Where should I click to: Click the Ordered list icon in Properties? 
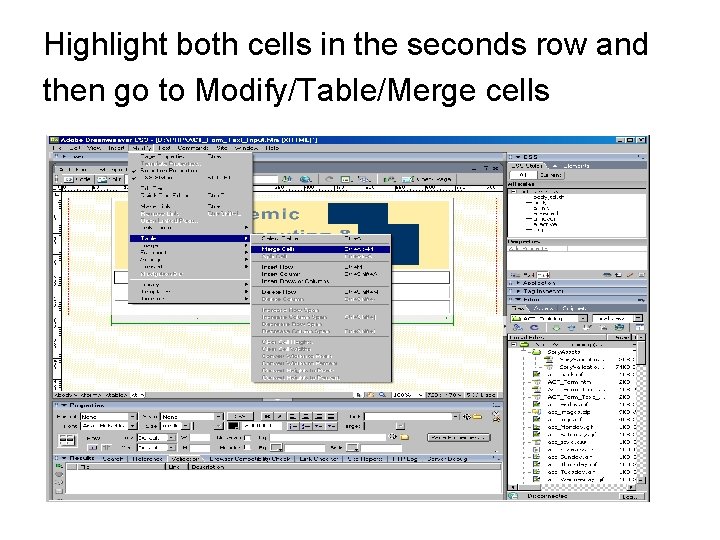(x=305, y=426)
